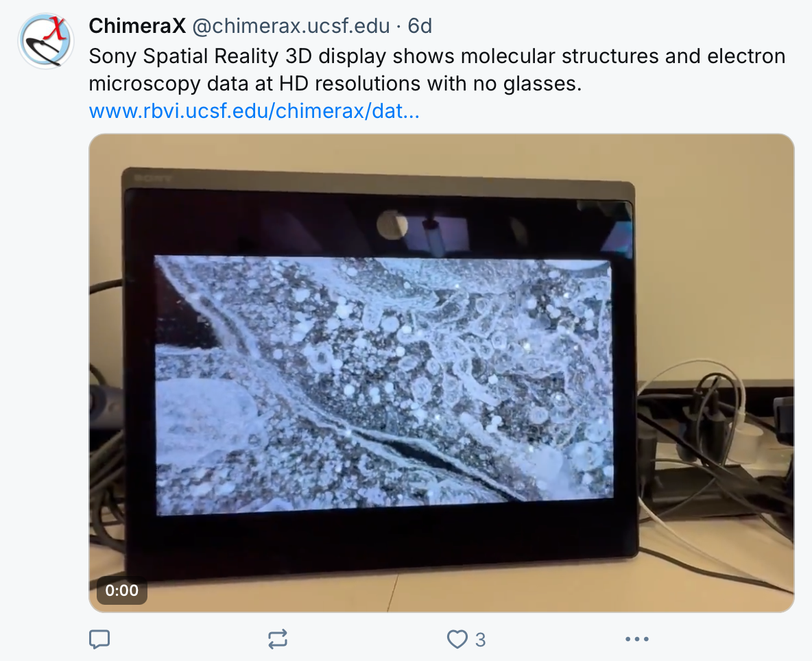Click the monitor's camera sensor in the video

[392, 225]
